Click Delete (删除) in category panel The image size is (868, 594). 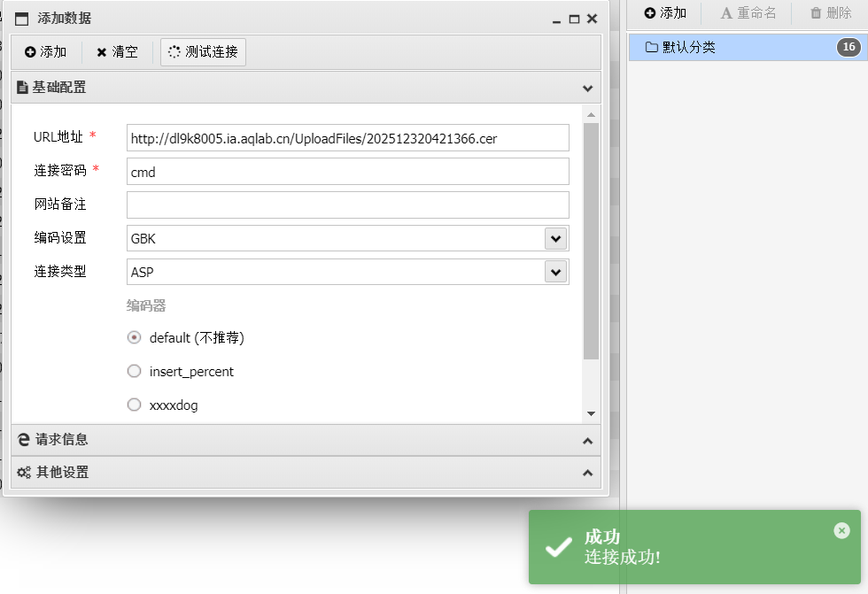831,13
